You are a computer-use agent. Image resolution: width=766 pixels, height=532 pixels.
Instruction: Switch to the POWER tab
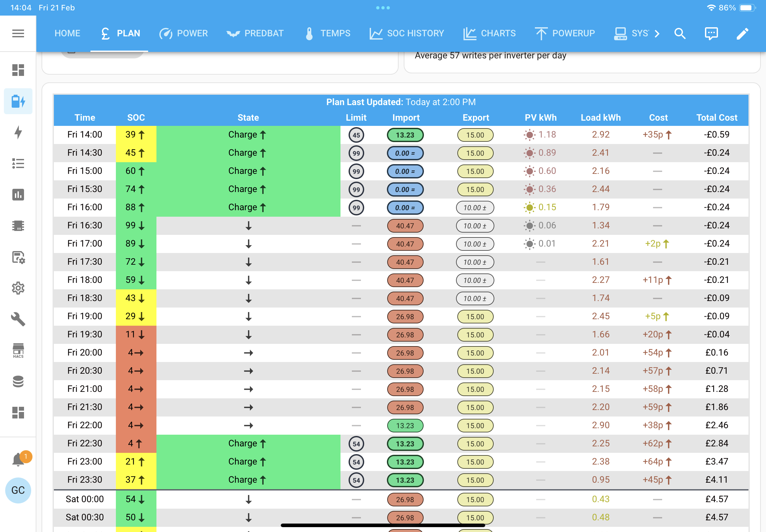click(x=183, y=33)
